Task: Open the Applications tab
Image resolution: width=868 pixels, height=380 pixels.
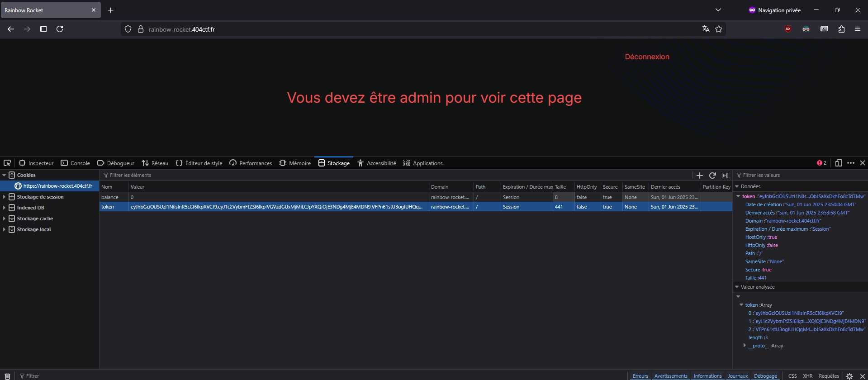Action: (423, 163)
